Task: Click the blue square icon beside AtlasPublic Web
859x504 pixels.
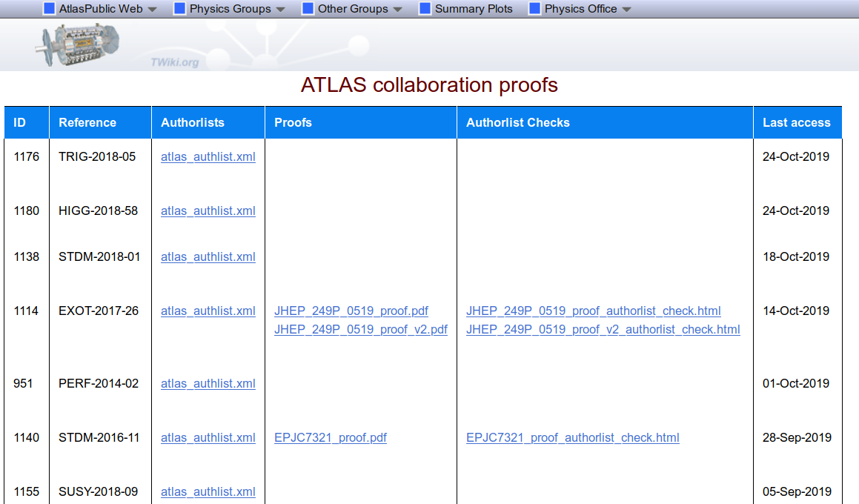Action: click(x=50, y=8)
